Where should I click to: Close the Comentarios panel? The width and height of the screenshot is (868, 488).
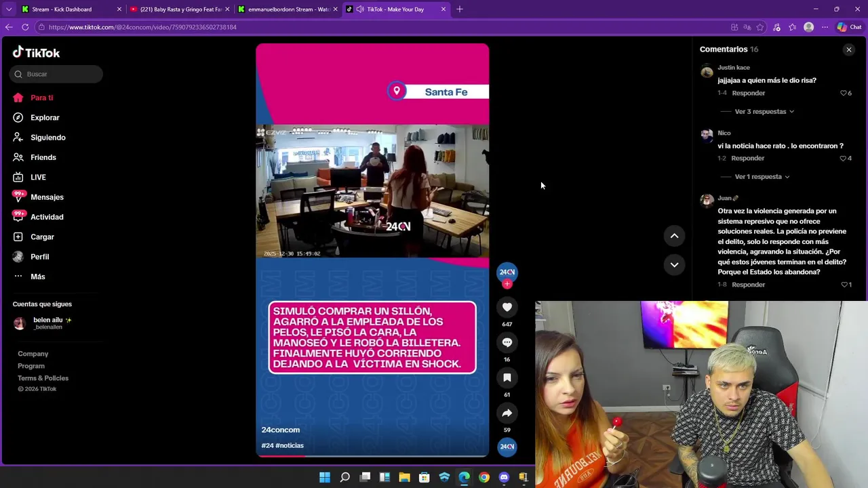click(x=848, y=49)
